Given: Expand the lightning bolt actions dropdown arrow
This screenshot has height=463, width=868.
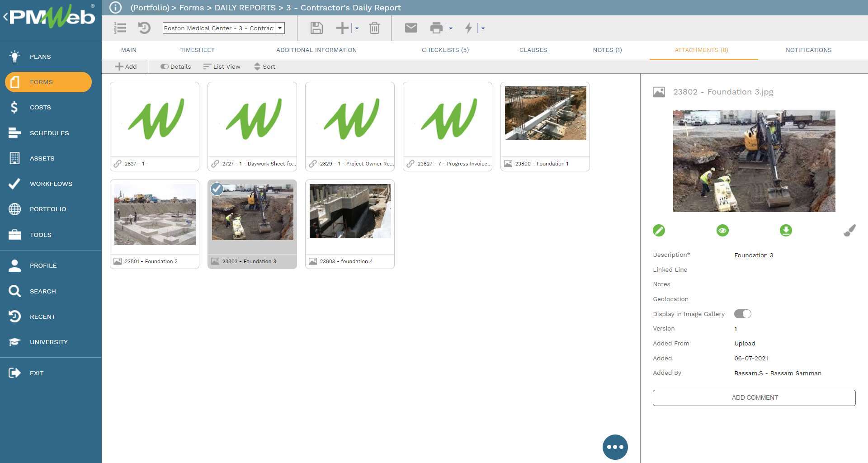Looking at the screenshot, I should tap(483, 28).
